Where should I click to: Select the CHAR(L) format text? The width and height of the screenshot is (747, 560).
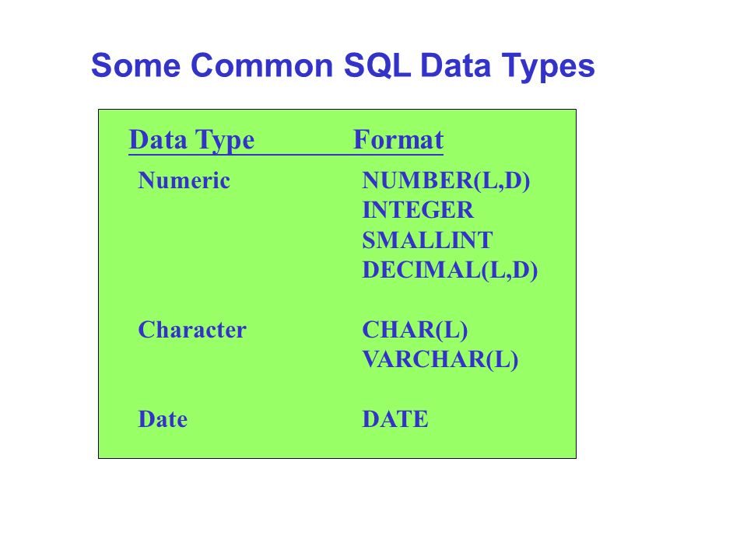[x=415, y=330]
